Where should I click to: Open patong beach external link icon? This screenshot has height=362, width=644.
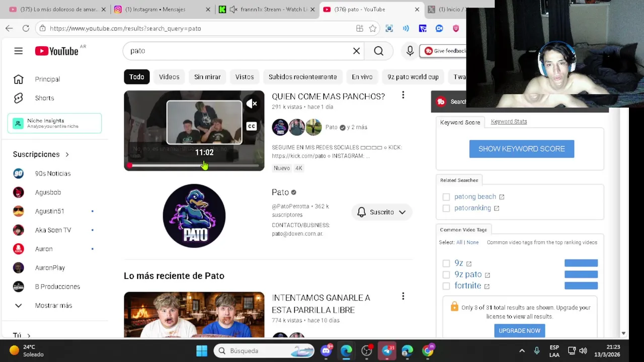(x=502, y=197)
